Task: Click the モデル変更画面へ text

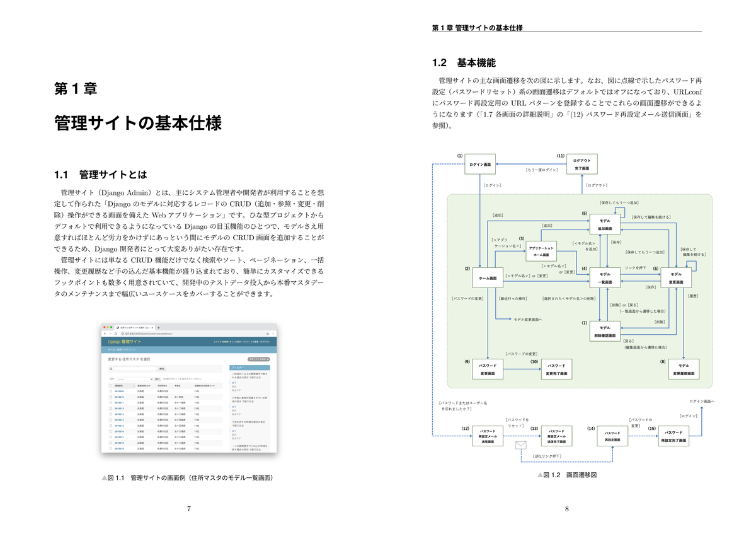Action: (x=528, y=320)
